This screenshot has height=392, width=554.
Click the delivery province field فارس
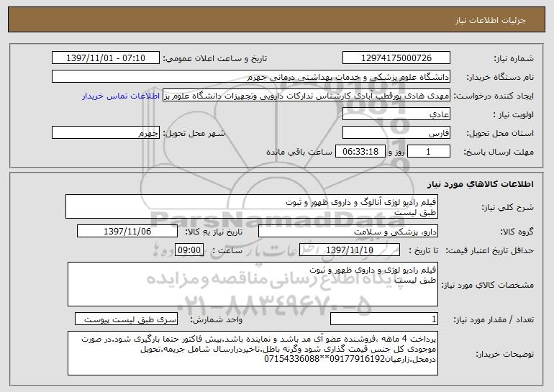[x=396, y=133]
